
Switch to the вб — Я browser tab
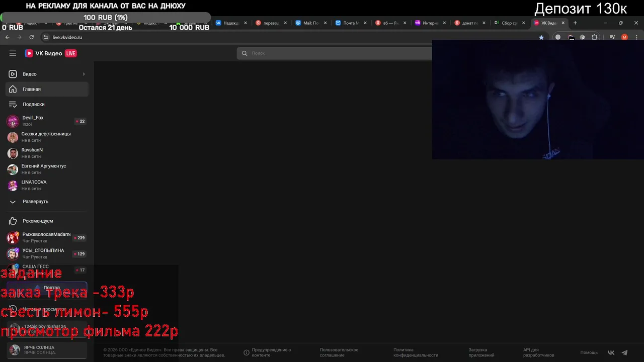[390, 23]
